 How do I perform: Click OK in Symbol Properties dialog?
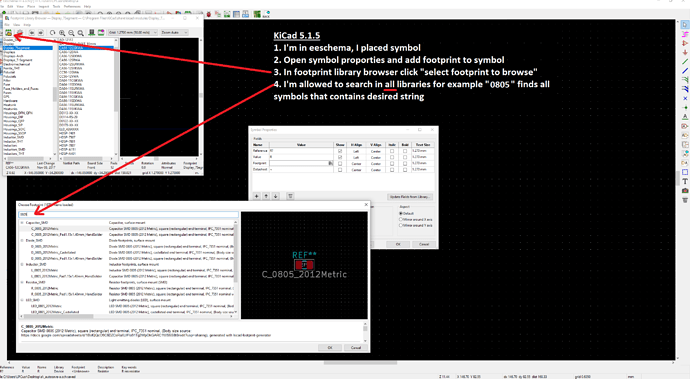pos(398,244)
